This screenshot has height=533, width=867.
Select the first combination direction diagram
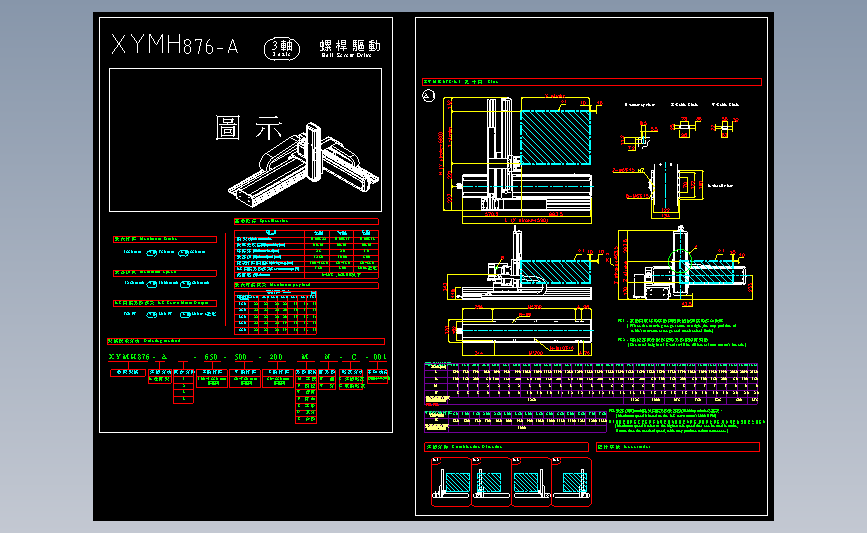pyautogui.click(x=451, y=482)
